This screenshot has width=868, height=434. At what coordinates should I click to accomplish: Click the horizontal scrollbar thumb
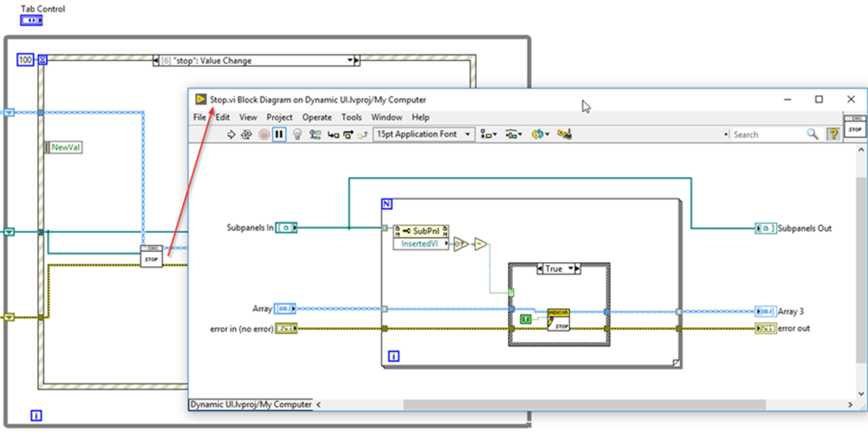(584, 405)
